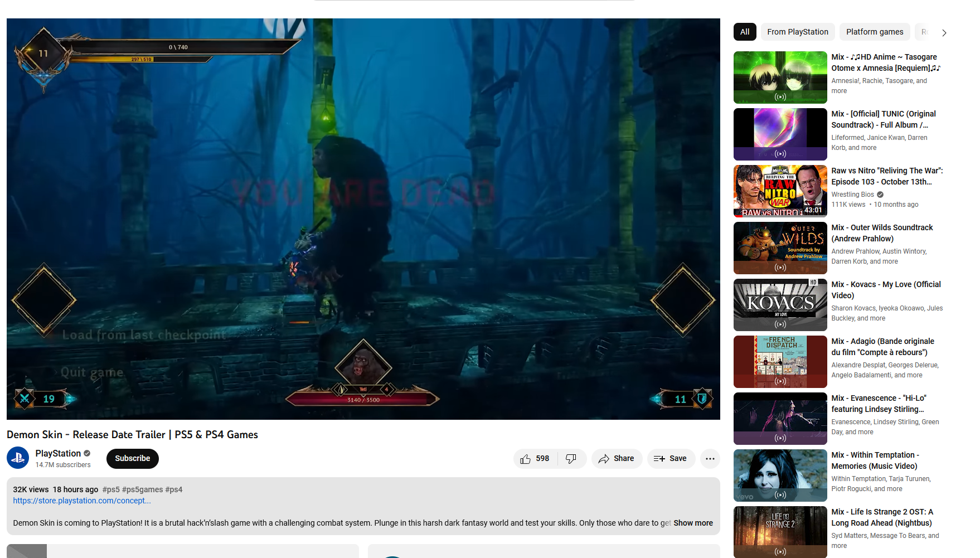Open the store.playstation.com link in description
The image size is (980, 558).
[82, 501]
